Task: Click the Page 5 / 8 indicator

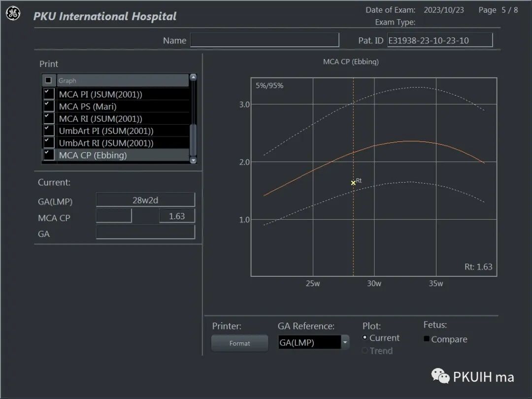Action: click(x=498, y=10)
